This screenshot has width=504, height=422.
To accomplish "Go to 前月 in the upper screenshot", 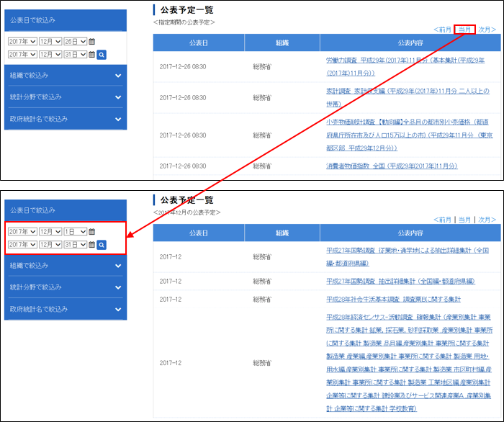I will 443,30.
